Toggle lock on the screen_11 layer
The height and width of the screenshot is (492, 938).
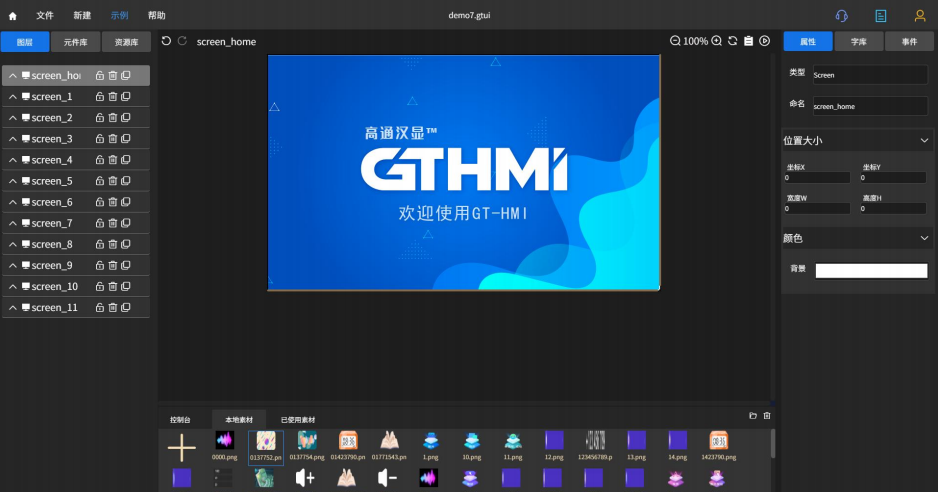pos(100,307)
